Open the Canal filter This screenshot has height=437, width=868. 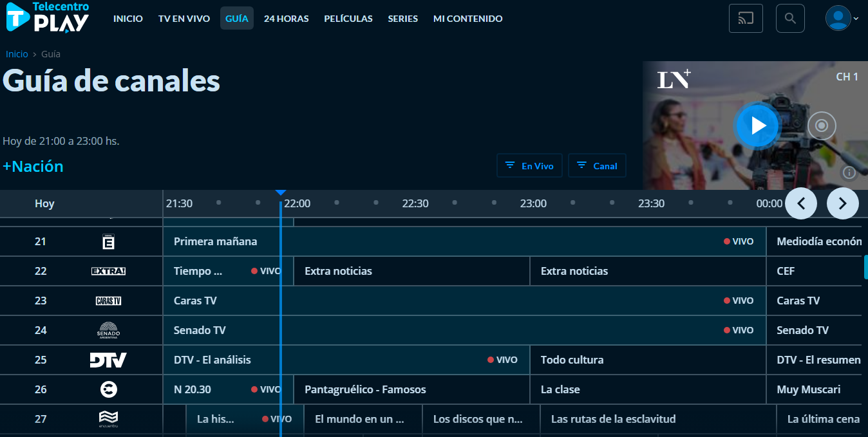597,166
